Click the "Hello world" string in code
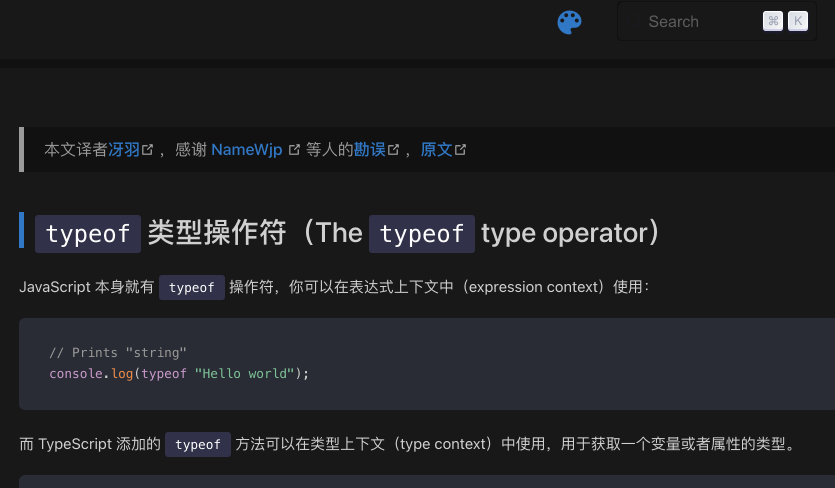Screen dimensions: 835x488 [241, 374]
